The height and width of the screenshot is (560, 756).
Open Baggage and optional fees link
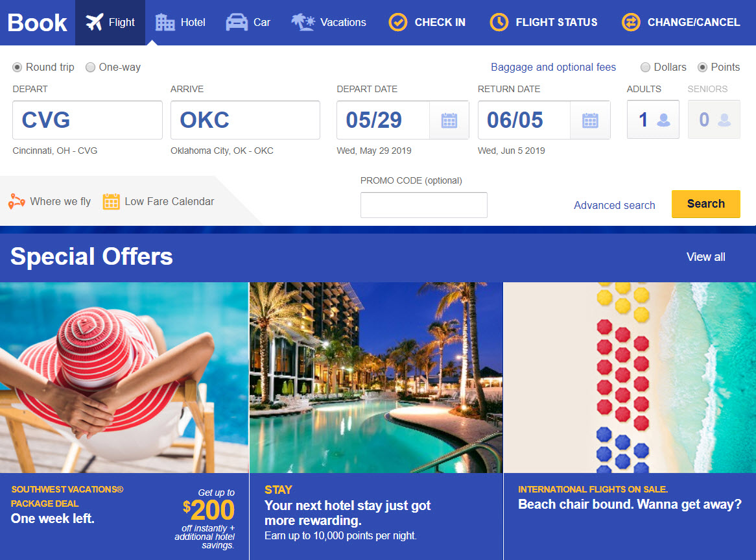(x=553, y=67)
